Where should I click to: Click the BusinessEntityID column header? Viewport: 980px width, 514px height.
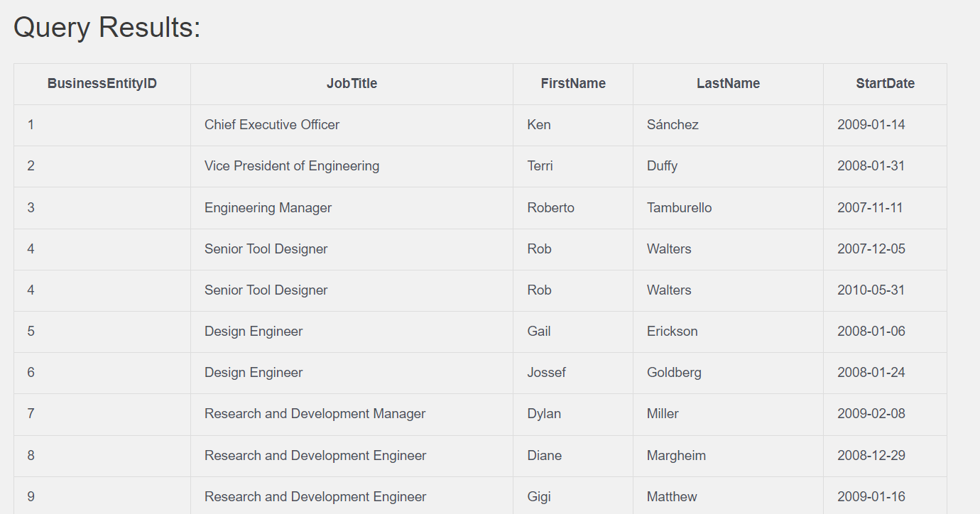tap(102, 84)
